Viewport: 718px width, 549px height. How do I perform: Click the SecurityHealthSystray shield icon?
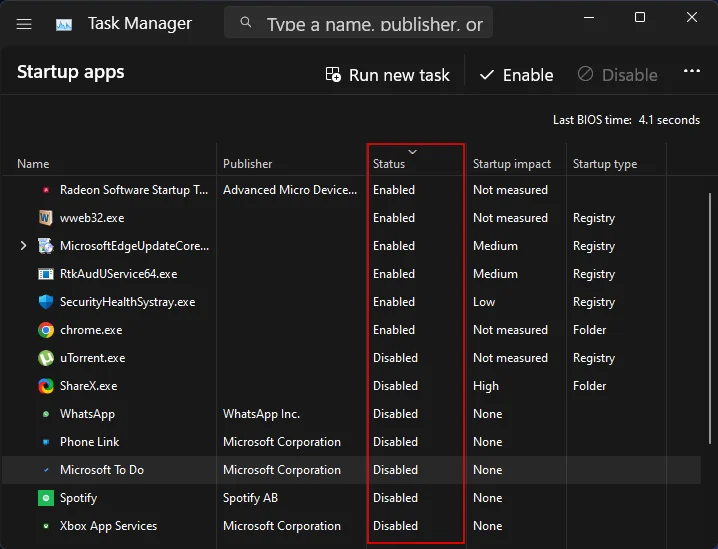(x=45, y=302)
